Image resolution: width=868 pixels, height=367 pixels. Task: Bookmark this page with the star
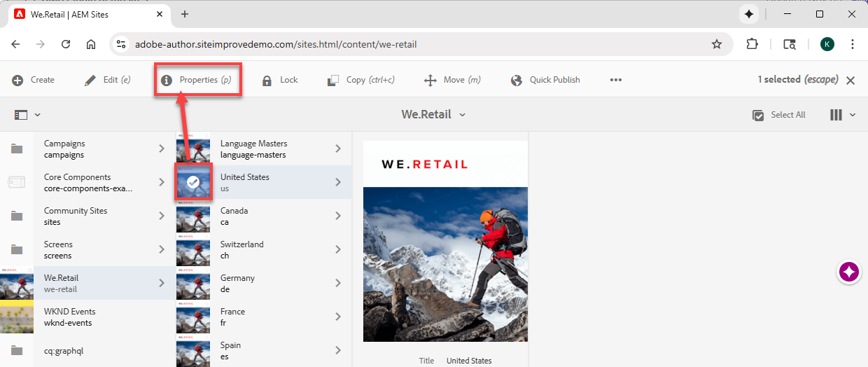pyautogui.click(x=717, y=44)
